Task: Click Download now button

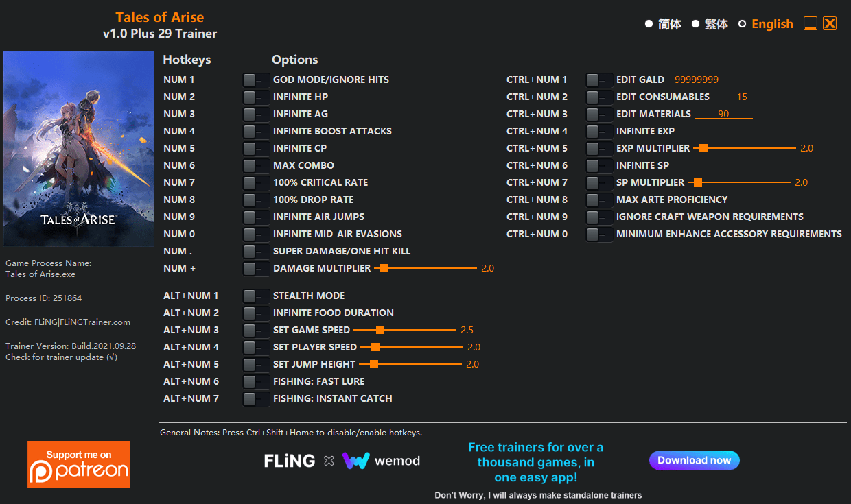Action: coord(694,460)
